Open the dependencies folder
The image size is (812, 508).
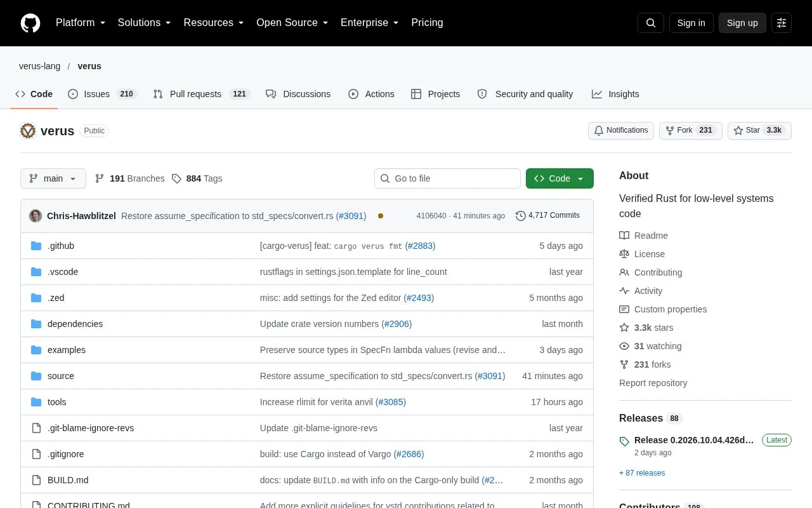pyautogui.click(x=75, y=324)
